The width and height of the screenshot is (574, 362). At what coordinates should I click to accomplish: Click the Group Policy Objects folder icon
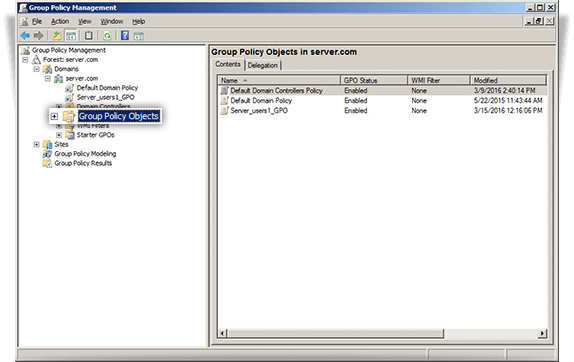pos(68,116)
